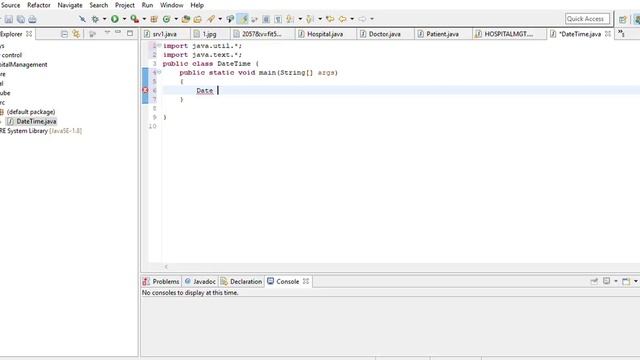Click the Open Perspective icon

click(x=622, y=19)
